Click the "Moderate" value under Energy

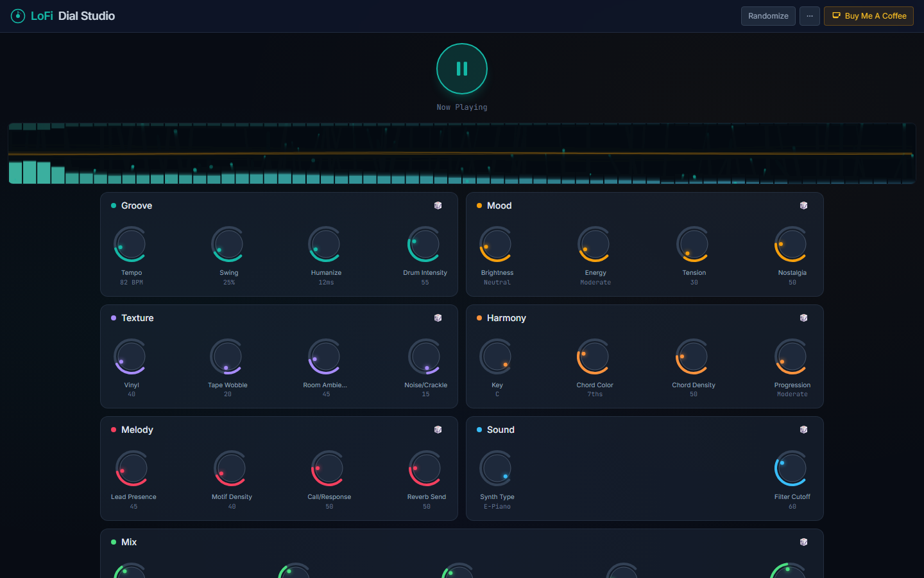click(x=595, y=283)
